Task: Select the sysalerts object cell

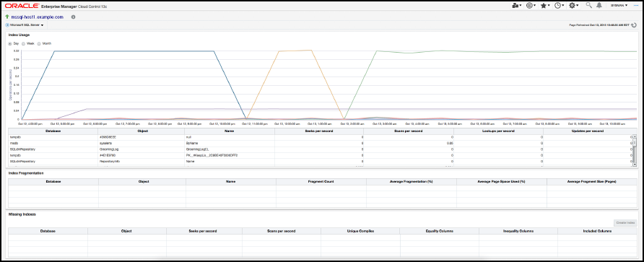Action: [x=142, y=143]
